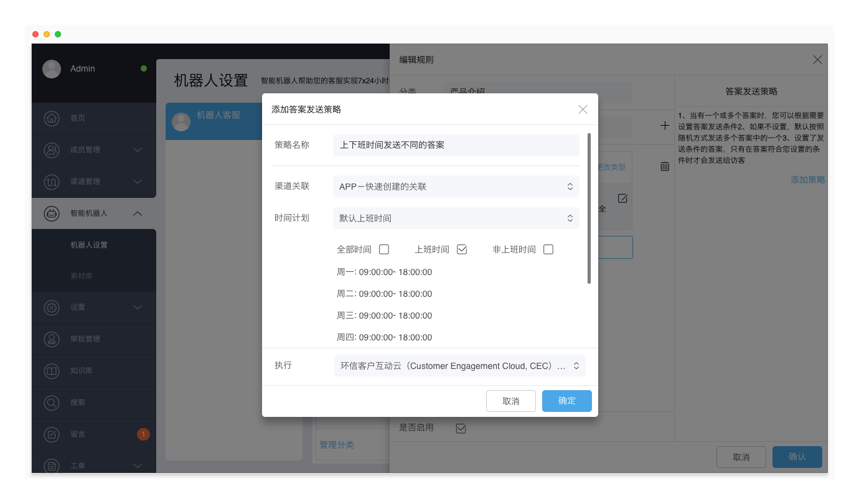
Task: Open the 执行 dropdown selector
Action: pos(459,366)
